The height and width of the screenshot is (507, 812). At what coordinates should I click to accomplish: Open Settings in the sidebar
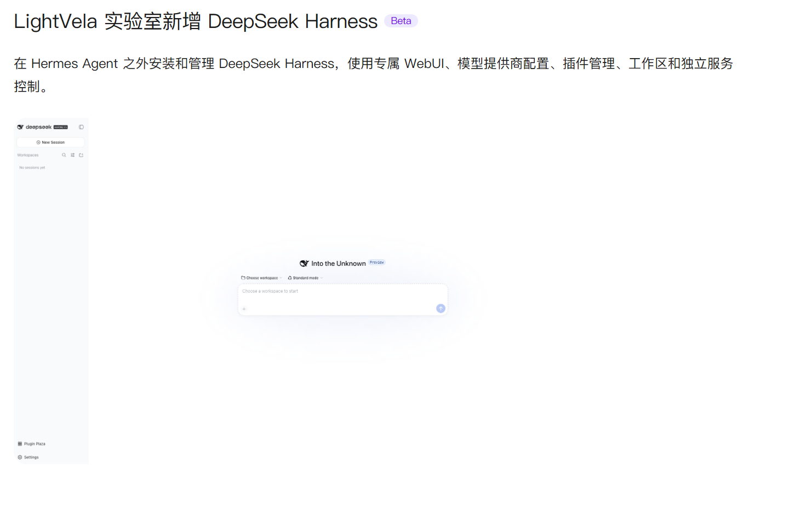[28, 457]
